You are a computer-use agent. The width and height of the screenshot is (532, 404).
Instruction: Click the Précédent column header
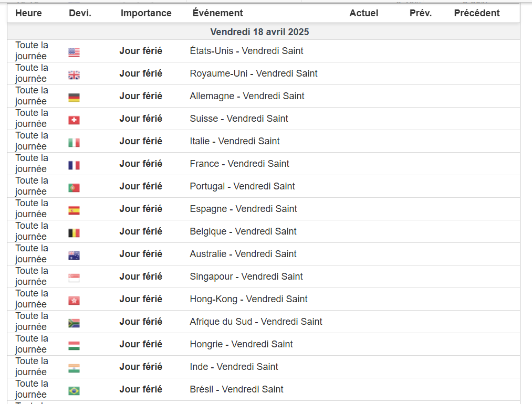[x=477, y=13]
